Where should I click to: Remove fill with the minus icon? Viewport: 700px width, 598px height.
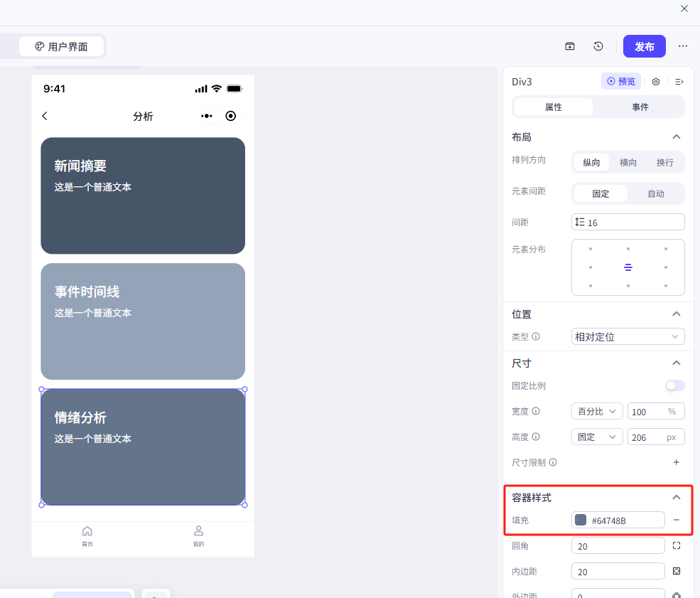point(676,520)
